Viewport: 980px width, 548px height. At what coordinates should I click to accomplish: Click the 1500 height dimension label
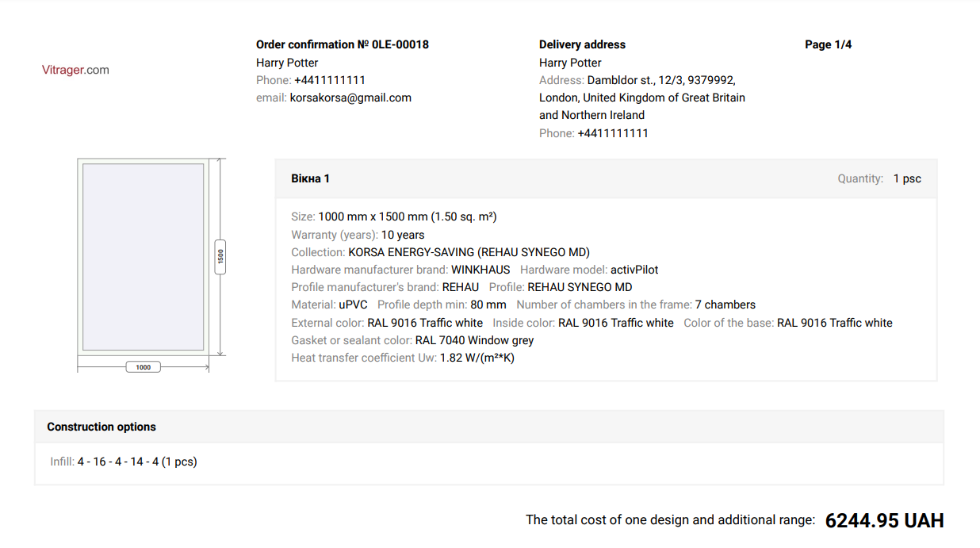[x=220, y=257]
